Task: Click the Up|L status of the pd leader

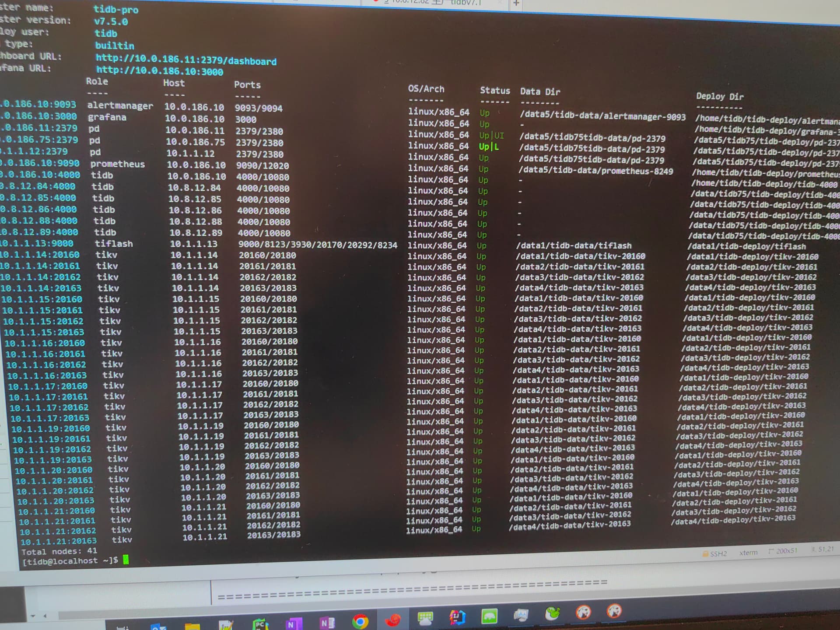Action: pyautogui.click(x=489, y=147)
